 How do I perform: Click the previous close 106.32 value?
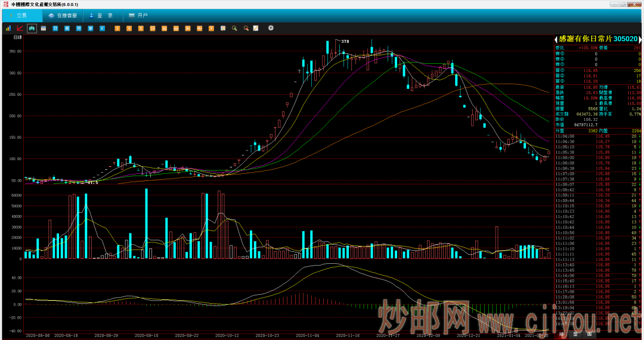591,119
